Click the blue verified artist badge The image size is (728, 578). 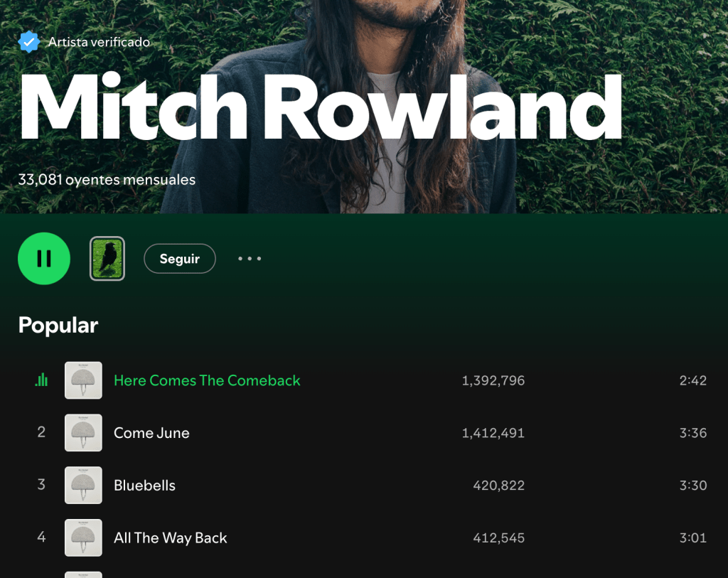point(28,42)
